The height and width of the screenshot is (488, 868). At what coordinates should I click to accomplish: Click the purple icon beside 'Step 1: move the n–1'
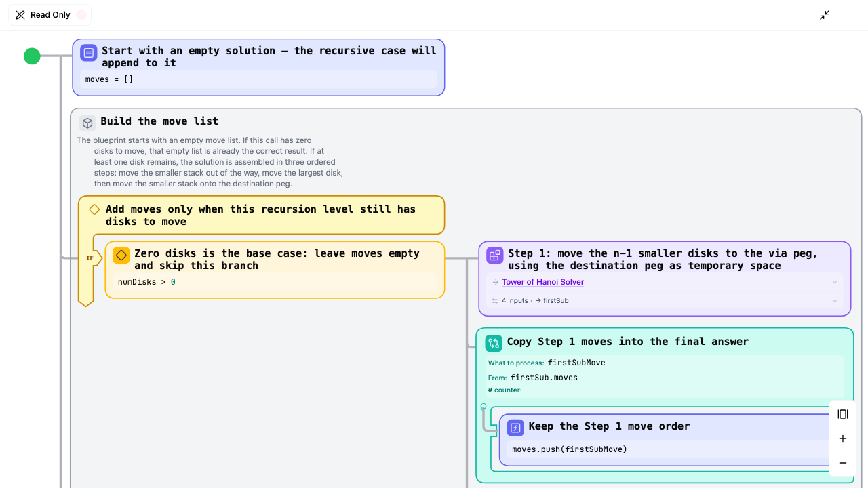495,256
